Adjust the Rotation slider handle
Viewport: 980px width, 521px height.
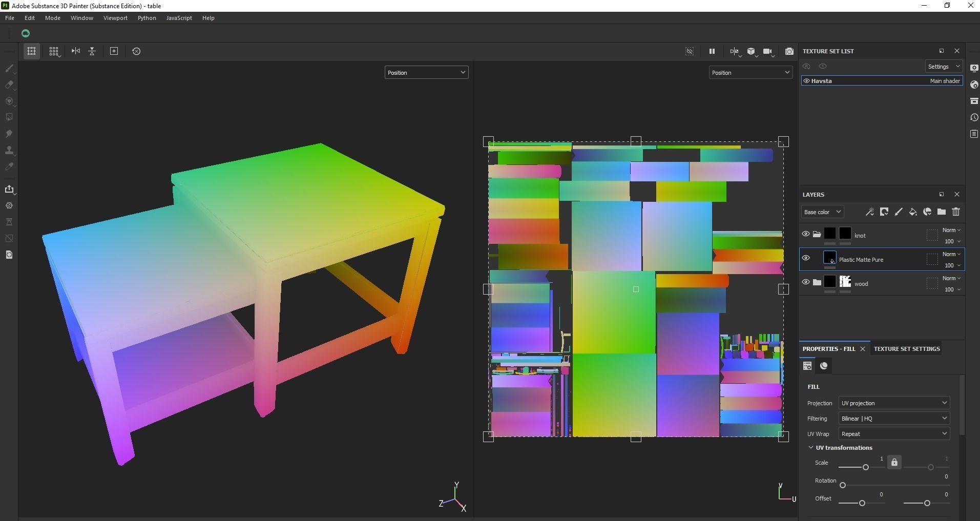coord(843,485)
